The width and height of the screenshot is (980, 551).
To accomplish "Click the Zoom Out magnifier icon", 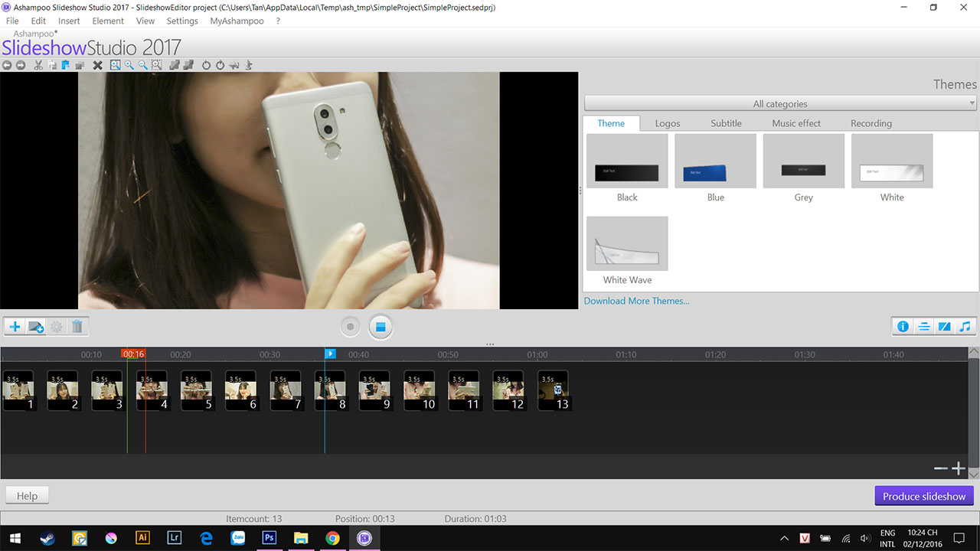I will pos(143,65).
